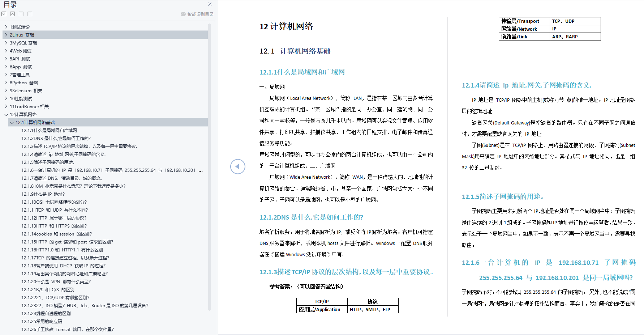
Task: Click table cell 网络层/Network
Action: pyautogui.click(x=524, y=29)
